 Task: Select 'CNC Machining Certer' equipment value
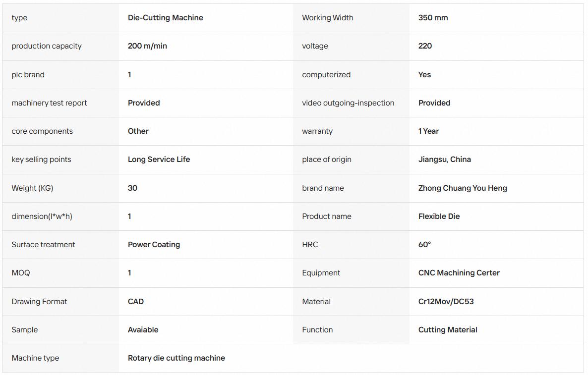coord(459,273)
